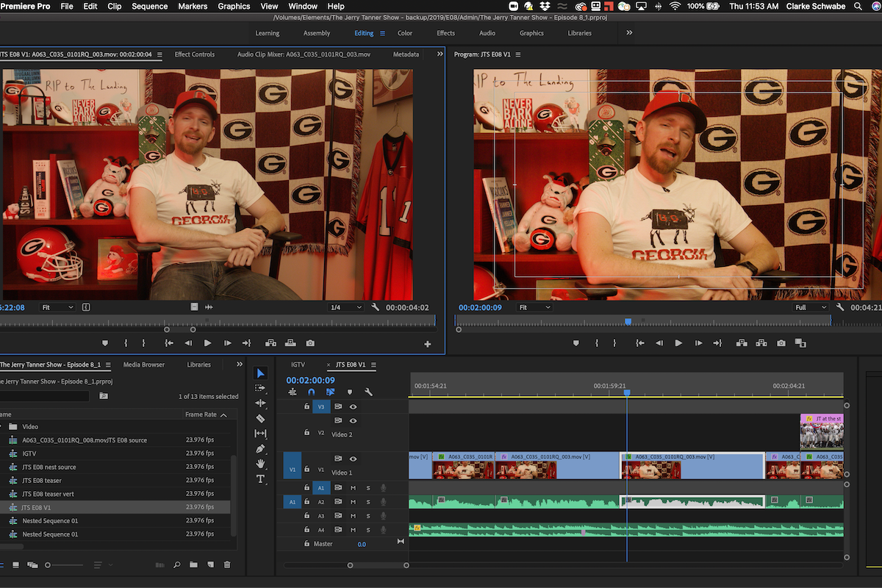
Task: Open Source monitor settings wrench
Action: click(x=375, y=307)
